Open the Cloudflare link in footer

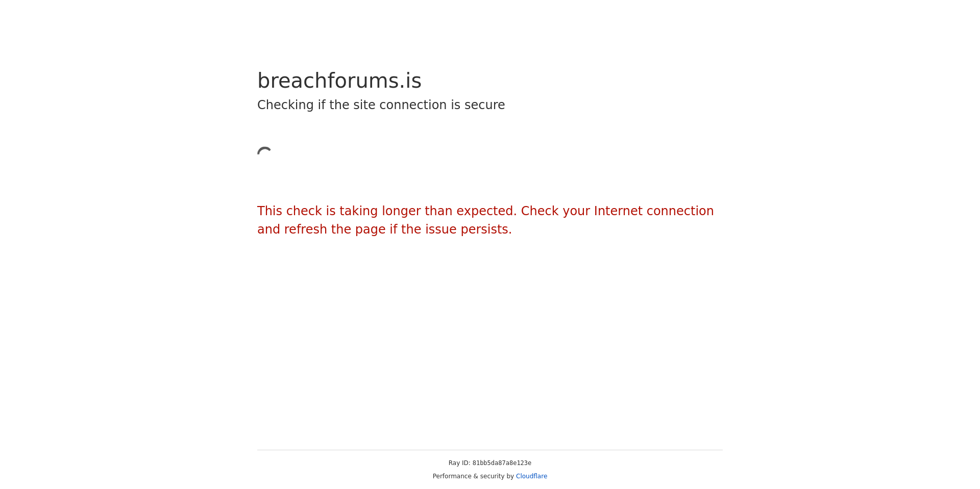click(531, 476)
